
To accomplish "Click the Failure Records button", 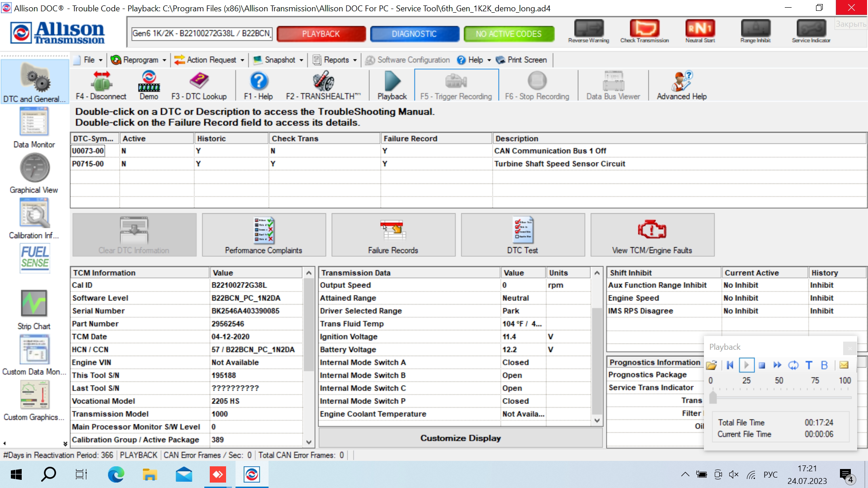I will (393, 235).
